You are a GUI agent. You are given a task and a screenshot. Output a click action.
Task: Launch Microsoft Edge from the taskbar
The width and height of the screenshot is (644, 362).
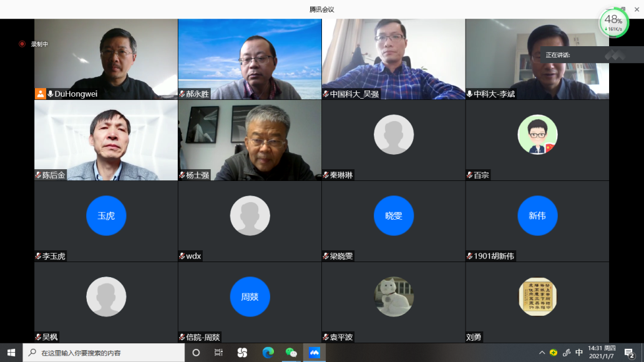[x=268, y=353]
